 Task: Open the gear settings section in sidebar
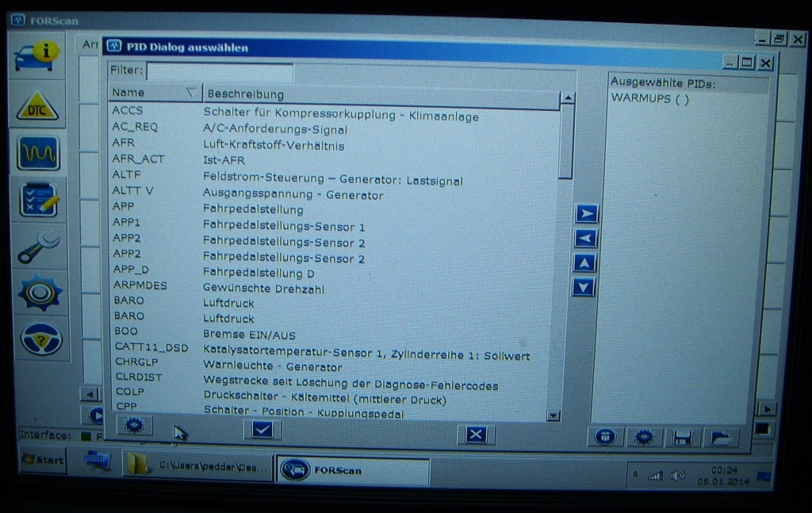coord(40,293)
